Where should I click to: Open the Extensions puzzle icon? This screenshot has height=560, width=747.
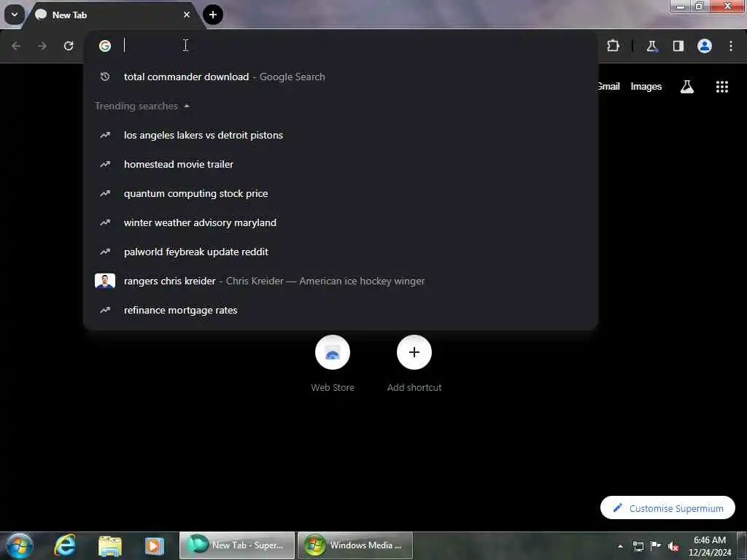613,46
